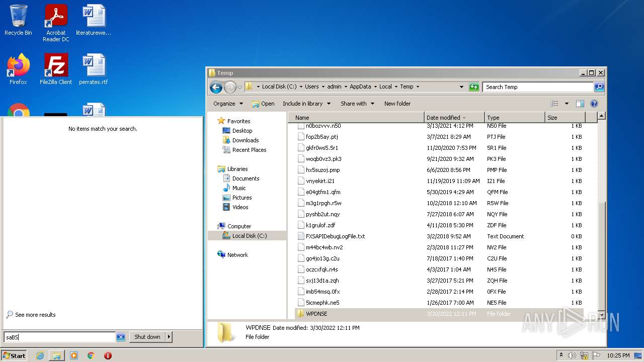The width and height of the screenshot is (644, 362).
Task: Click the Open toolbar button
Action: tap(263, 104)
